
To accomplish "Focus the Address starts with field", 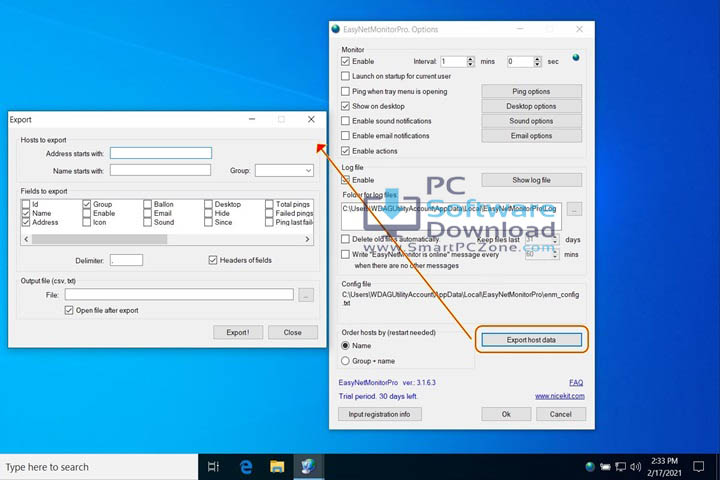I will (x=161, y=153).
